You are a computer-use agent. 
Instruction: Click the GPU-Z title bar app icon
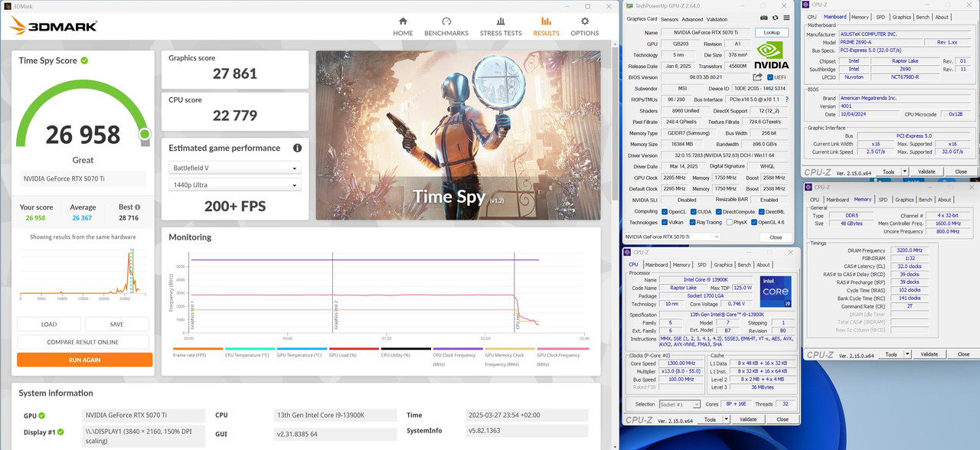pyautogui.click(x=629, y=6)
